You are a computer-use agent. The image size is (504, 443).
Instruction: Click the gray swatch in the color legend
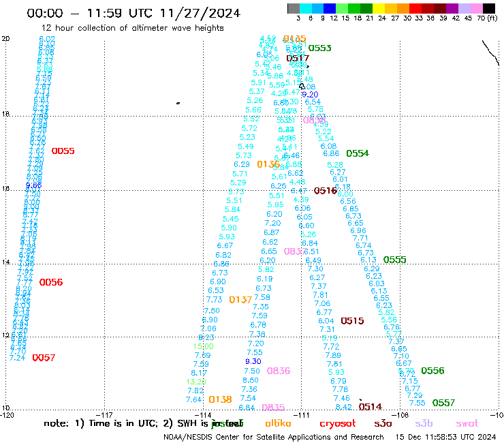click(x=294, y=8)
